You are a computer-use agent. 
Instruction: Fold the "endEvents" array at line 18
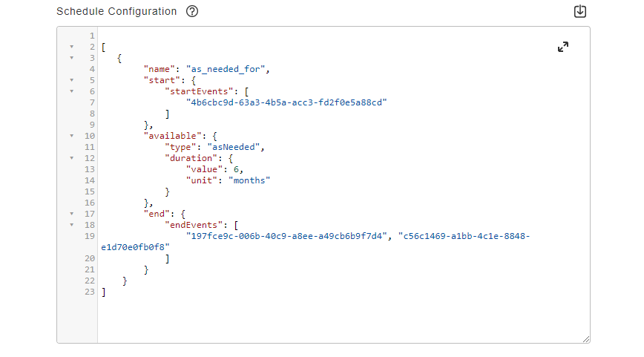(x=72, y=225)
